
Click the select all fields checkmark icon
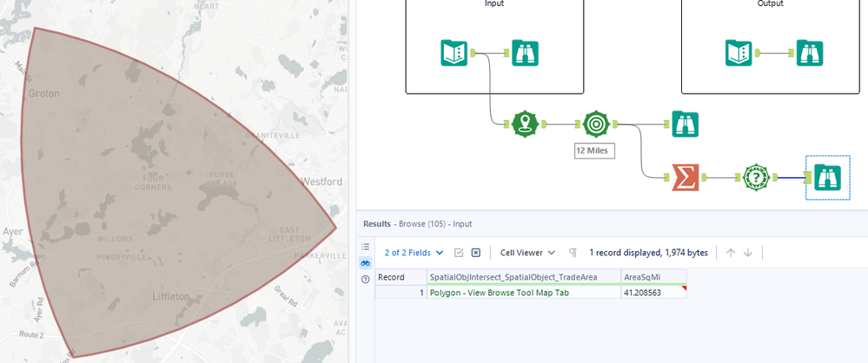[x=459, y=253]
